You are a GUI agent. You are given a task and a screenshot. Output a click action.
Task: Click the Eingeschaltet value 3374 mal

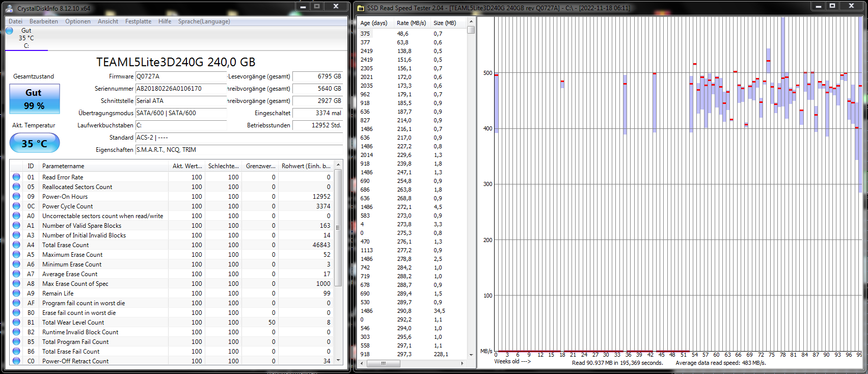point(318,113)
